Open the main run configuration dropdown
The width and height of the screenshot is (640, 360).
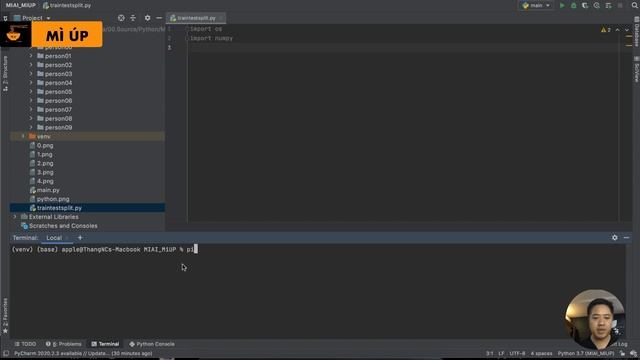tap(536, 6)
